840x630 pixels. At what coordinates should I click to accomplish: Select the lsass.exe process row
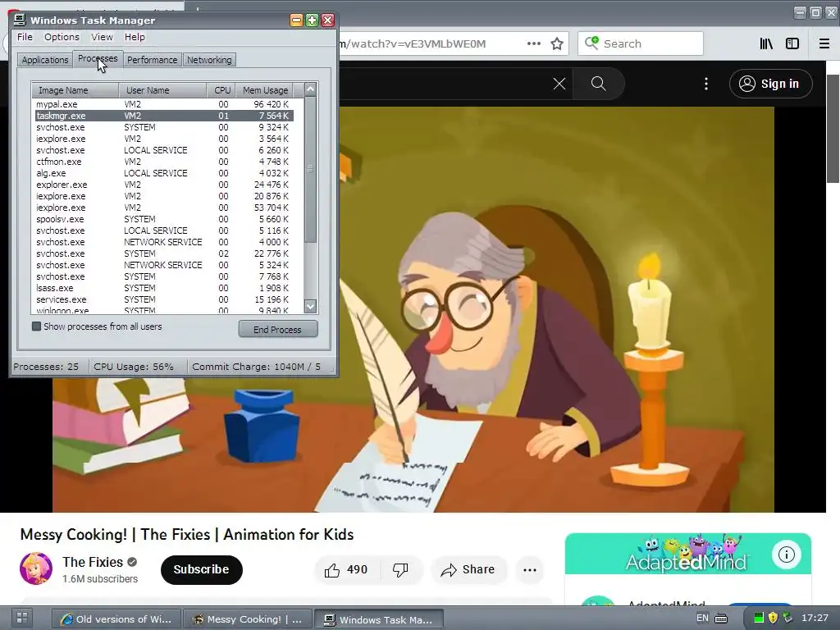point(164,288)
